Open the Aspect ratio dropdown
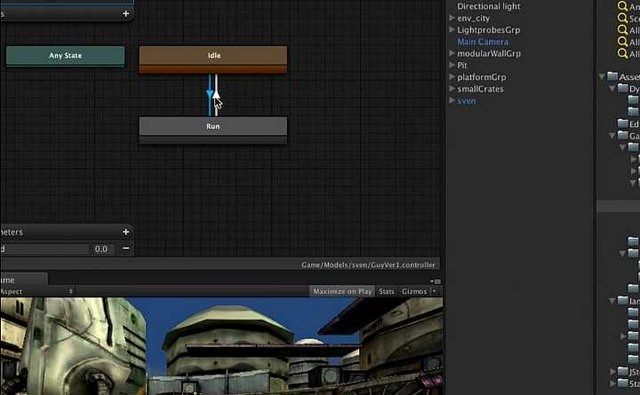 (x=37, y=291)
